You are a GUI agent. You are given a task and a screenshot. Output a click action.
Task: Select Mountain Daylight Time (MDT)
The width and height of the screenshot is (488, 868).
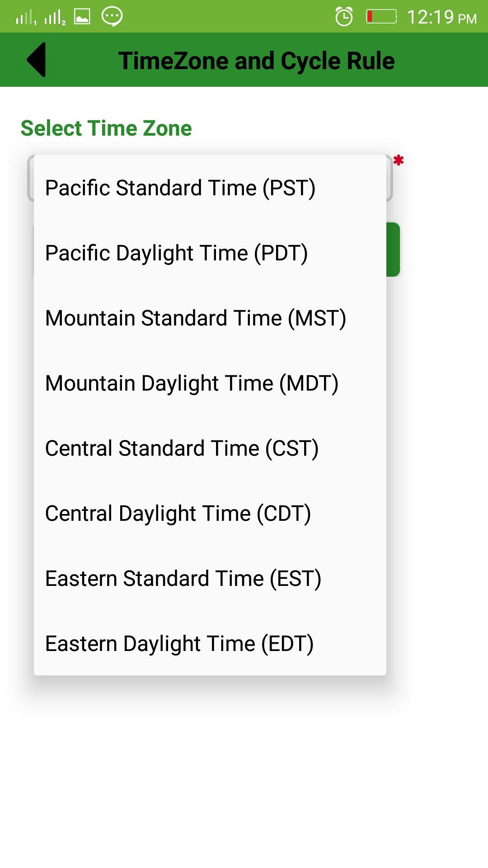(x=192, y=383)
